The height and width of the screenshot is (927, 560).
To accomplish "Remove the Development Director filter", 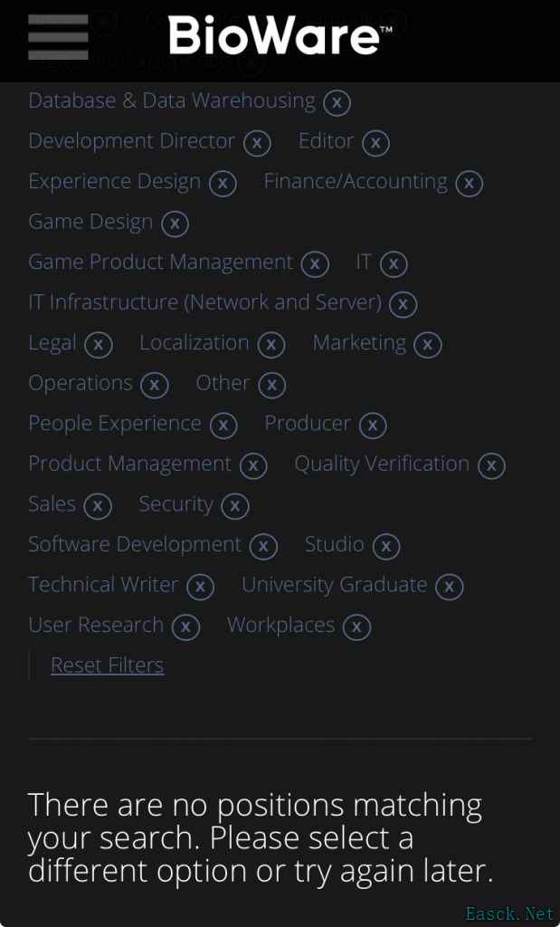I will (257, 143).
